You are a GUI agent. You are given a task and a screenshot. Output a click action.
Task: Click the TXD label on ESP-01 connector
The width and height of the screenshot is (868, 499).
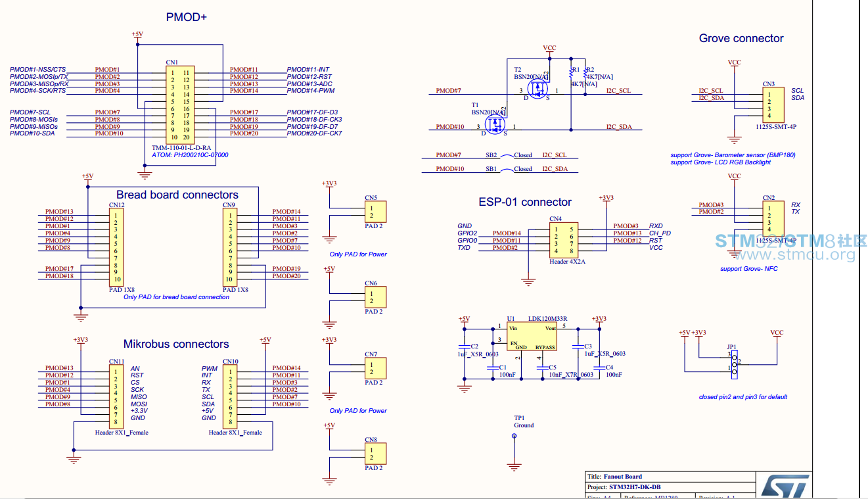coord(464,248)
